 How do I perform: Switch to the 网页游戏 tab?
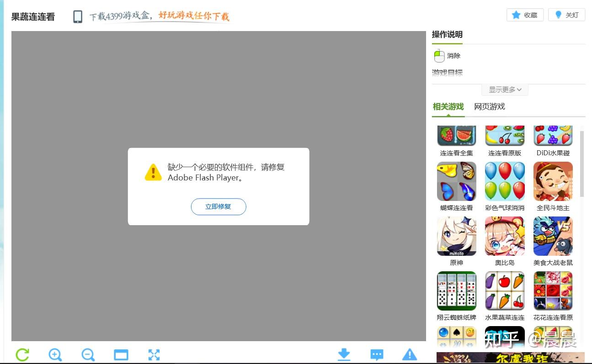(x=490, y=106)
